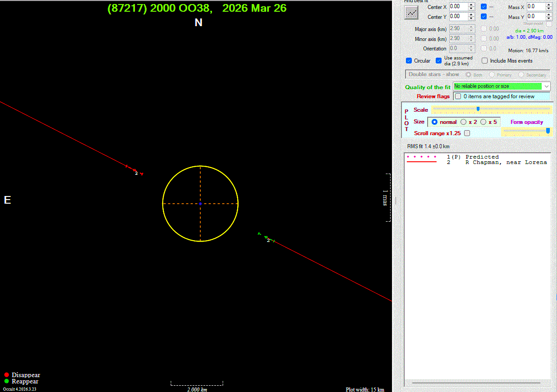Viewport: 557px width, 392px height.
Task: Toggle Use assumed dia checkbox
Action: (x=438, y=61)
